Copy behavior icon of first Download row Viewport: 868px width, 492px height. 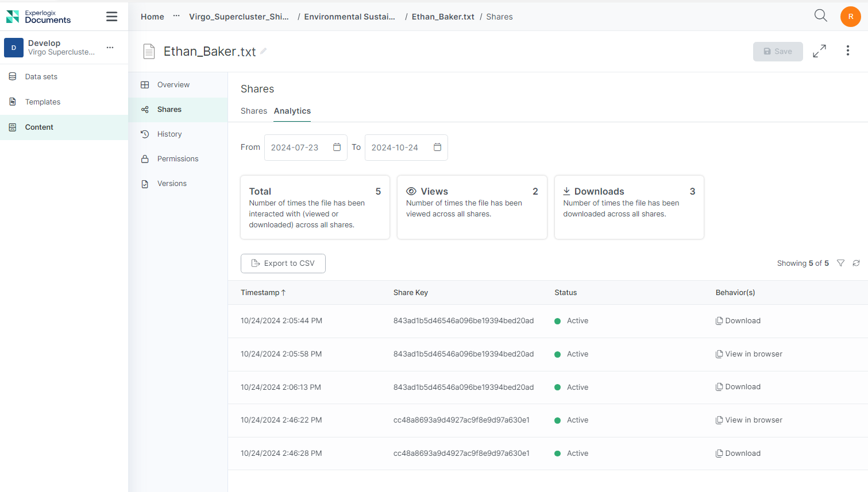coord(719,321)
